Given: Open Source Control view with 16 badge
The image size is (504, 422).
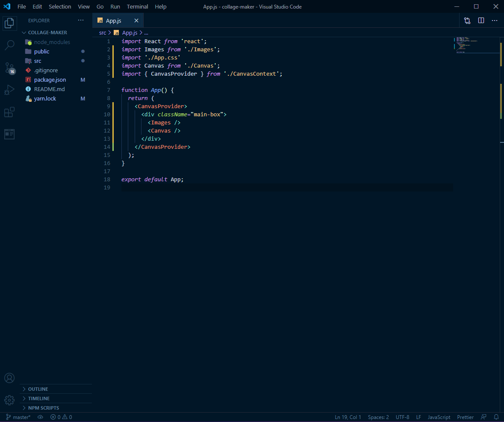Looking at the screenshot, I should (9, 68).
